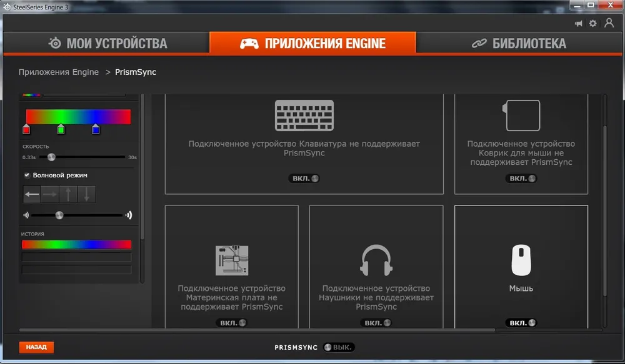Open the settings gear icon
Image resolution: width=625 pixels, height=364 pixels.
[592, 24]
